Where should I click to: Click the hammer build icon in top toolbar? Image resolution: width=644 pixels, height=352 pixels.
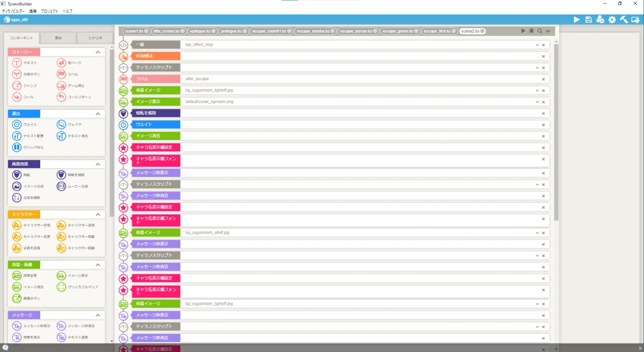(x=623, y=20)
